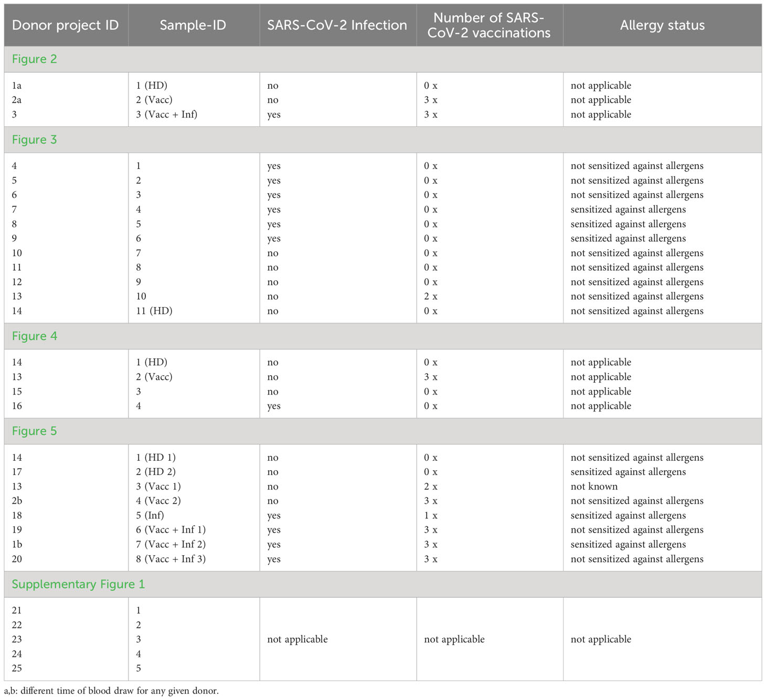Viewport: 766px width, 700px height.
Task: Click sample 1 (HD) under Figure 2
Action: (152, 86)
